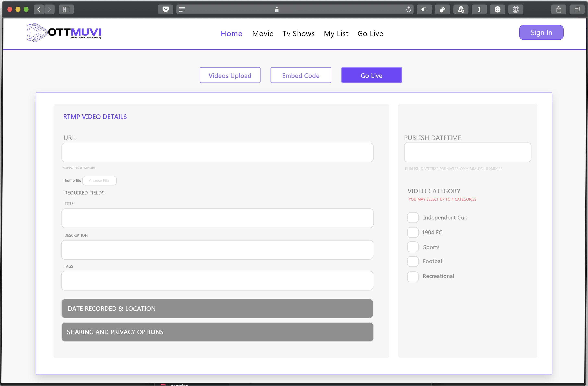Image resolution: width=588 pixels, height=386 pixels.
Task: Click the Embed Code button
Action: 300,75
